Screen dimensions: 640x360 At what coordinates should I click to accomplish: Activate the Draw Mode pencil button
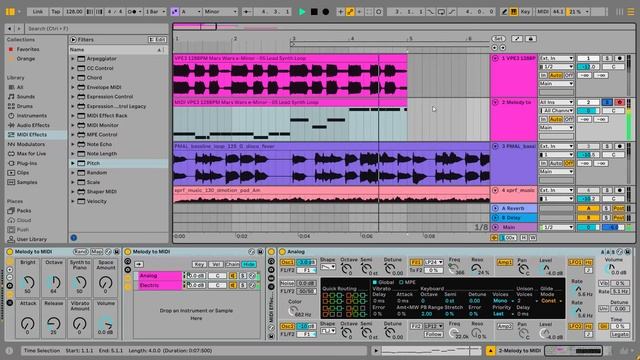click(x=504, y=12)
